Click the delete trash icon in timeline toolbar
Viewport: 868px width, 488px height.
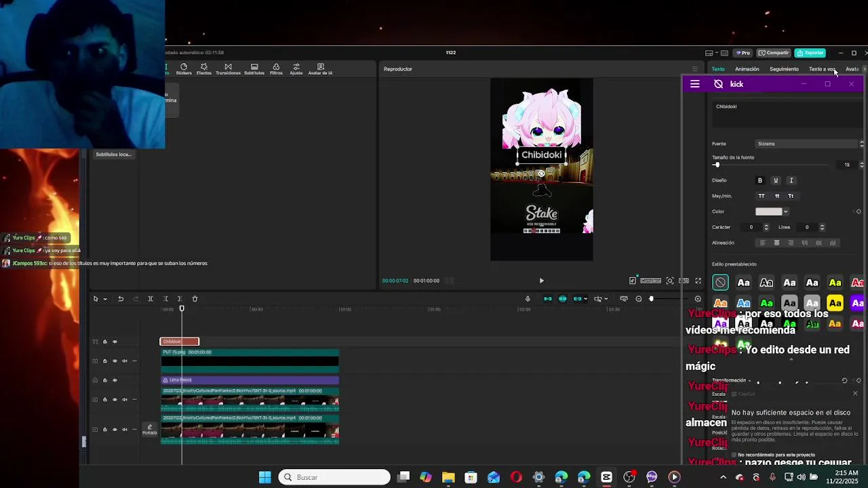(195, 299)
